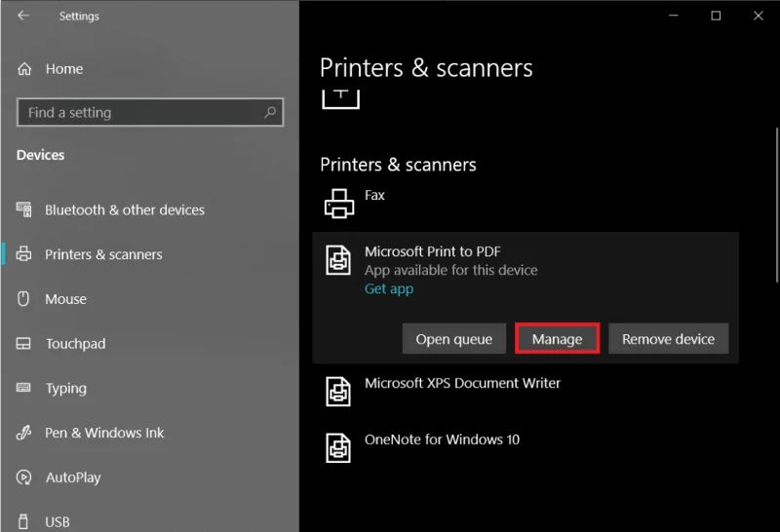This screenshot has width=780, height=532.
Task: Click the Manage button
Action: [557, 339]
